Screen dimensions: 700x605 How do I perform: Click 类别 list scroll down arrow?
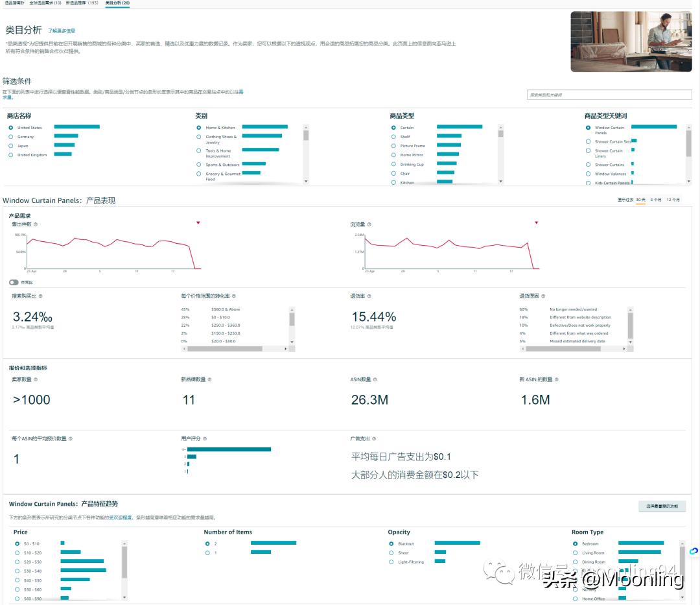(306, 182)
